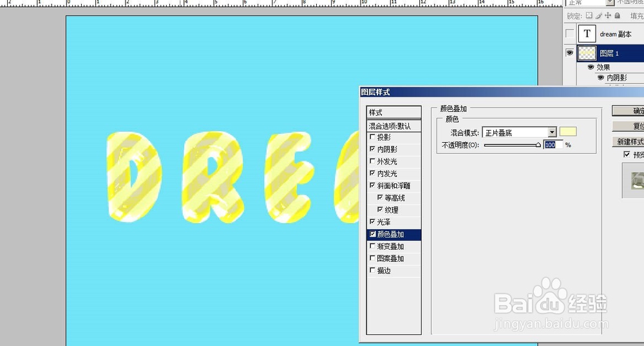Hide all 效果 on 图层 1

point(591,67)
